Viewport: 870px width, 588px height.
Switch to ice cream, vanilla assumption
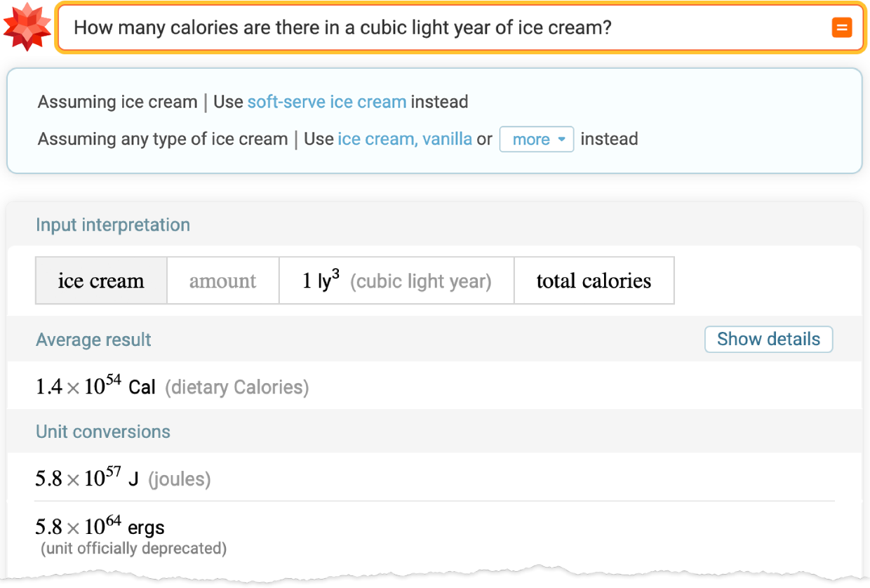point(404,139)
